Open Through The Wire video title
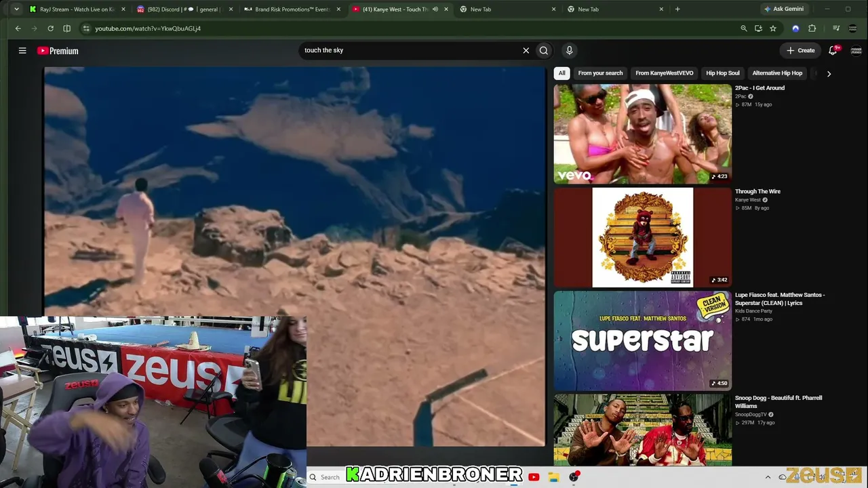The image size is (868, 488). pyautogui.click(x=757, y=192)
